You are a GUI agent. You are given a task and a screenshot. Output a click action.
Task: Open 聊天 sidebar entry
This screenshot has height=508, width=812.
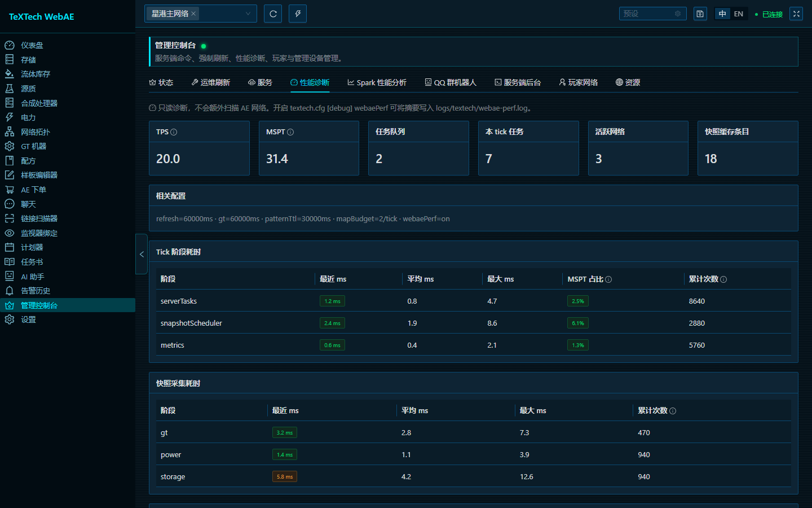(x=68, y=204)
